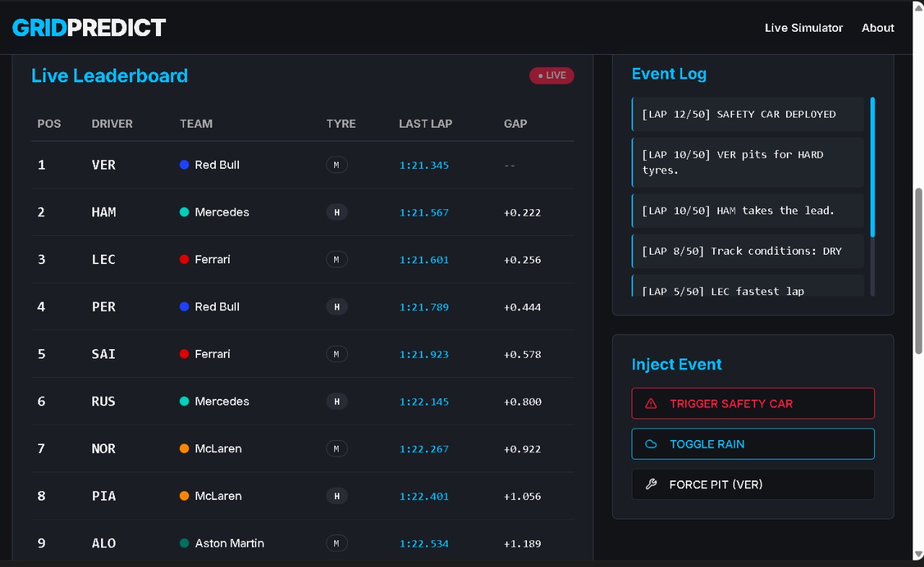Click the H tyre badge in PIA's row
Viewport: 924px width, 567px height.
[x=336, y=496]
